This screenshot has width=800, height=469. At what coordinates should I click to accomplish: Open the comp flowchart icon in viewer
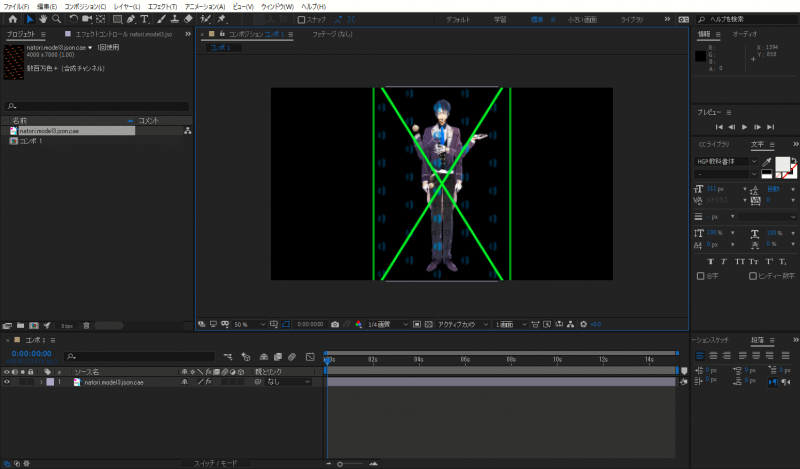pyautogui.click(x=570, y=325)
